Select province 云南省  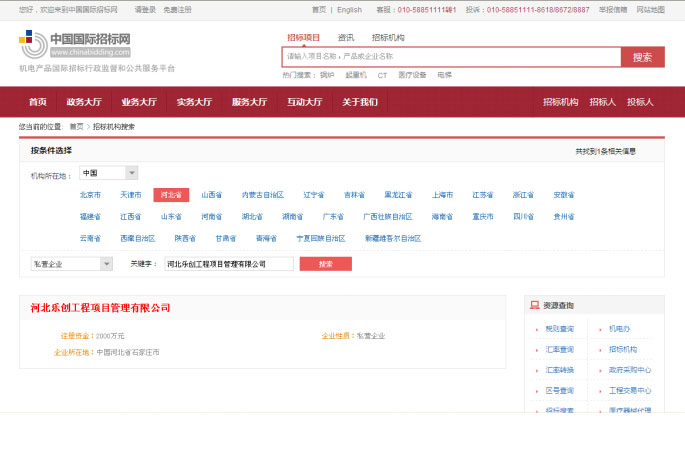tap(90, 239)
